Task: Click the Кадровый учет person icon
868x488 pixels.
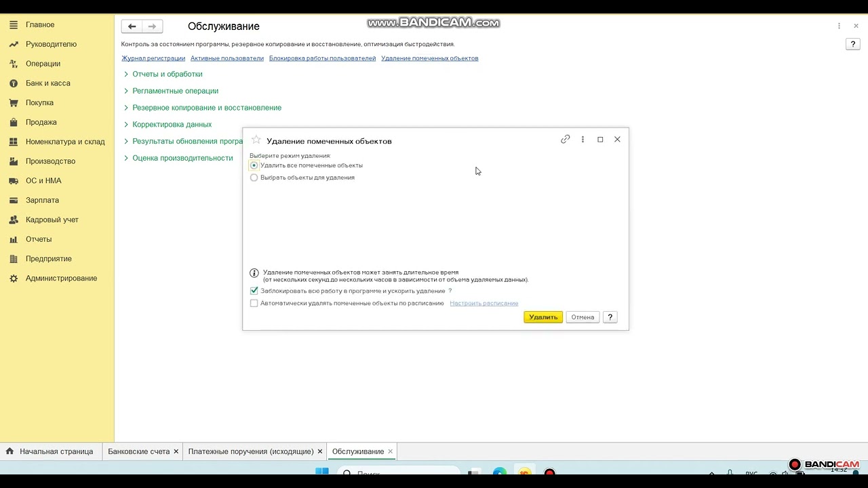Action: 13,220
